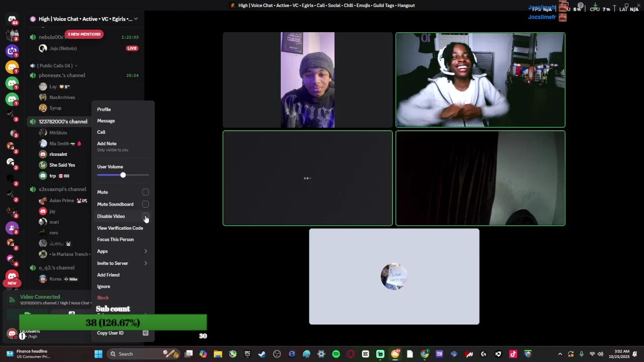
Task: Select the beanie guy's video tile
Action: tap(307, 80)
